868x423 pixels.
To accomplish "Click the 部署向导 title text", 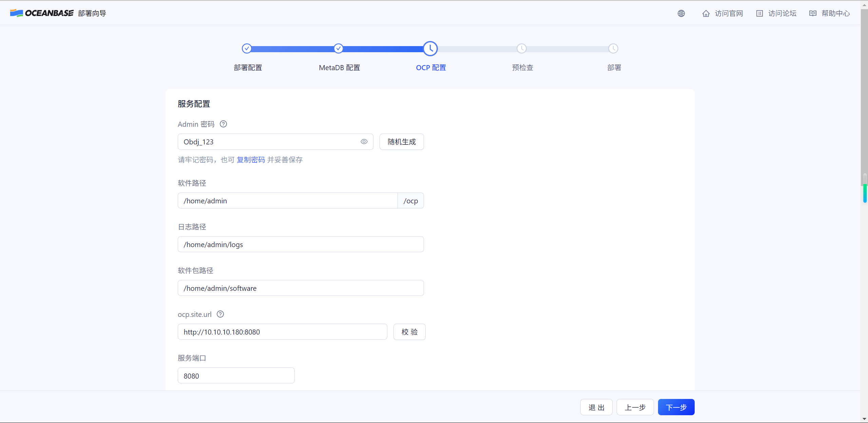I will (x=92, y=13).
